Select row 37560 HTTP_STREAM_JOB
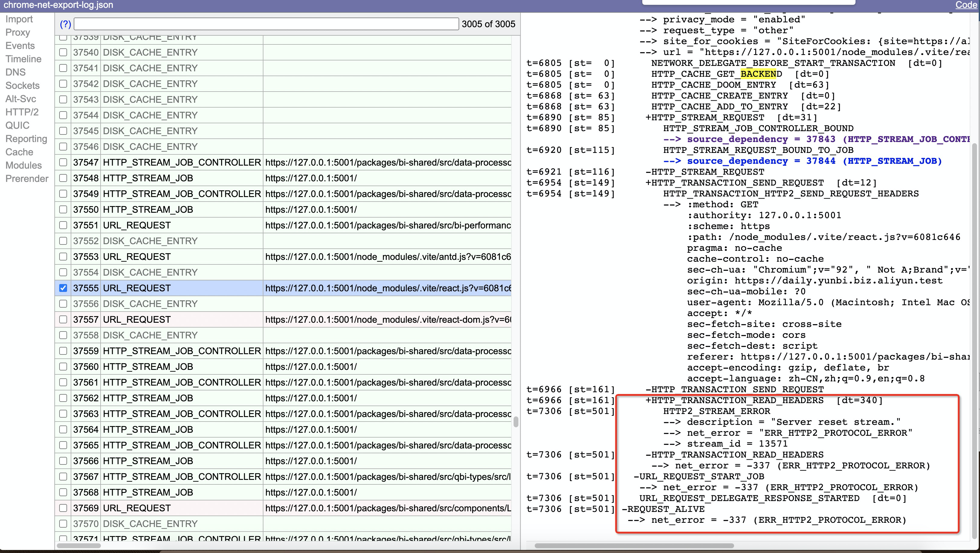The width and height of the screenshot is (980, 553). tap(283, 367)
